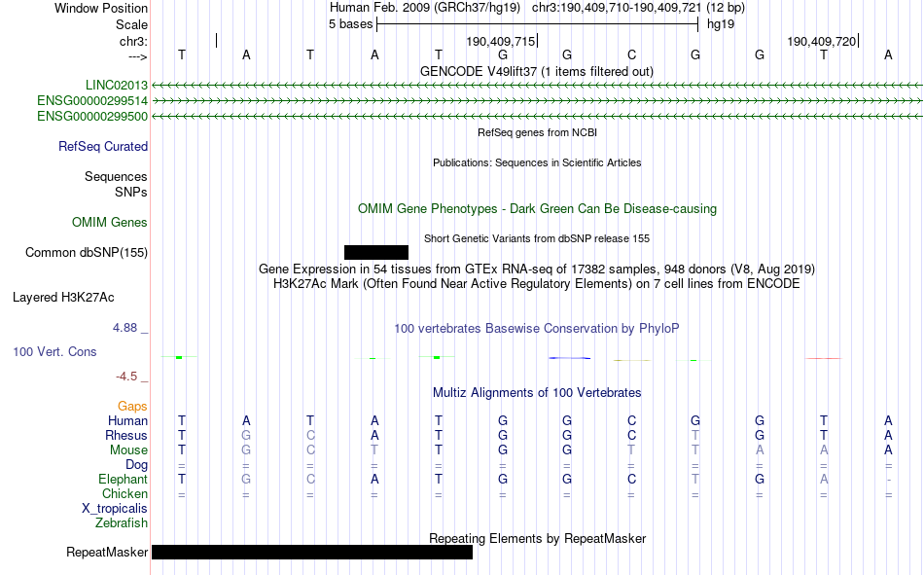
Task: Click the RefSeq genes from NCBI title
Action: pos(537,132)
